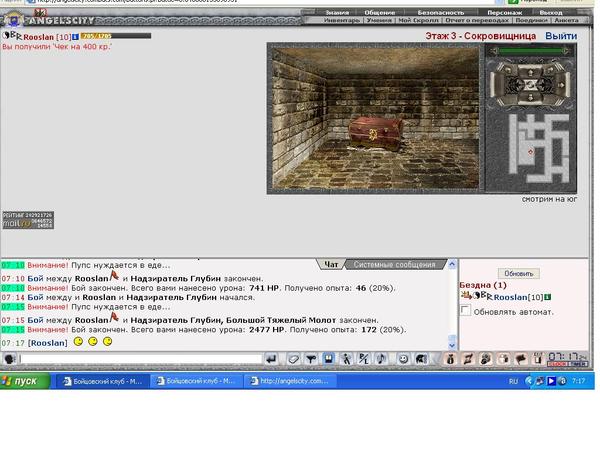Image resolution: width=600 pixels, height=450 pixels.
Task: Click the dark round icon left of chat input
Action: (9, 359)
